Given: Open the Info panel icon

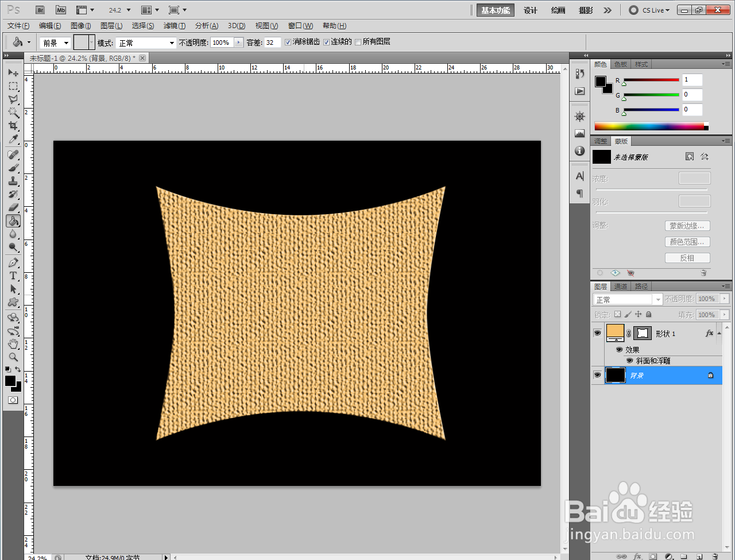Looking at the screenshot, I should (580, 151).
